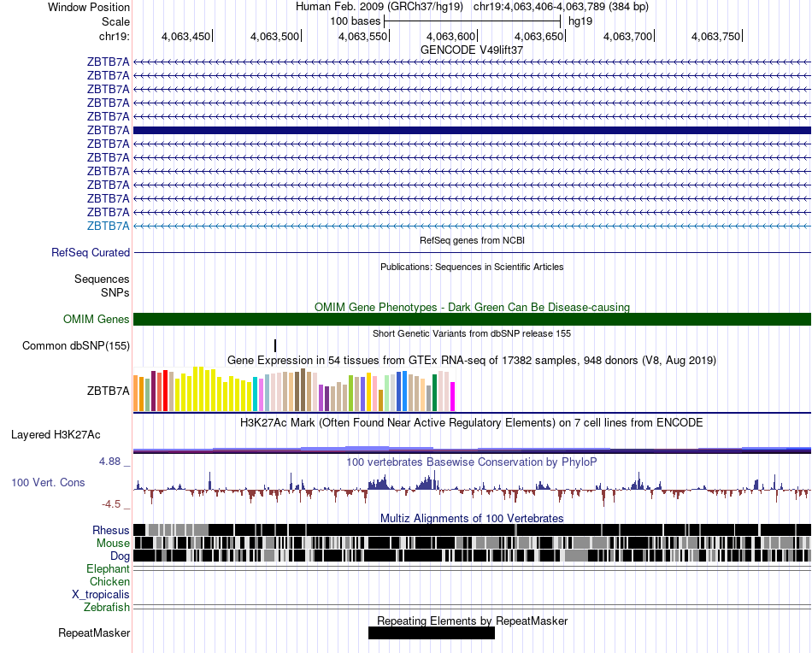Click the Window Position label

pos(89,7)
